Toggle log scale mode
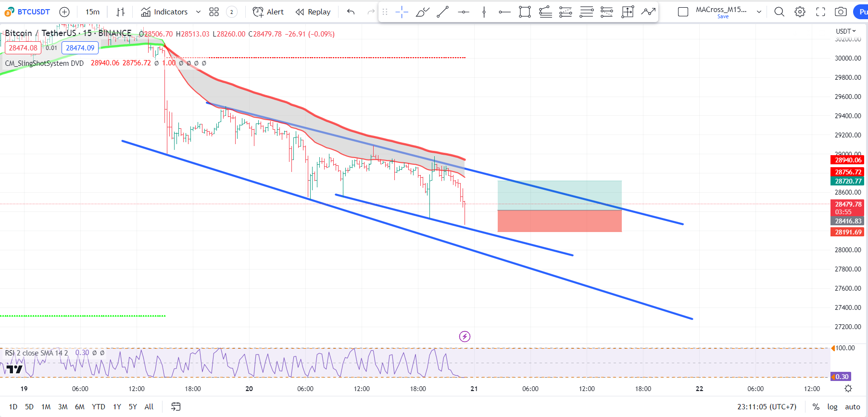 tap(832, 407)
